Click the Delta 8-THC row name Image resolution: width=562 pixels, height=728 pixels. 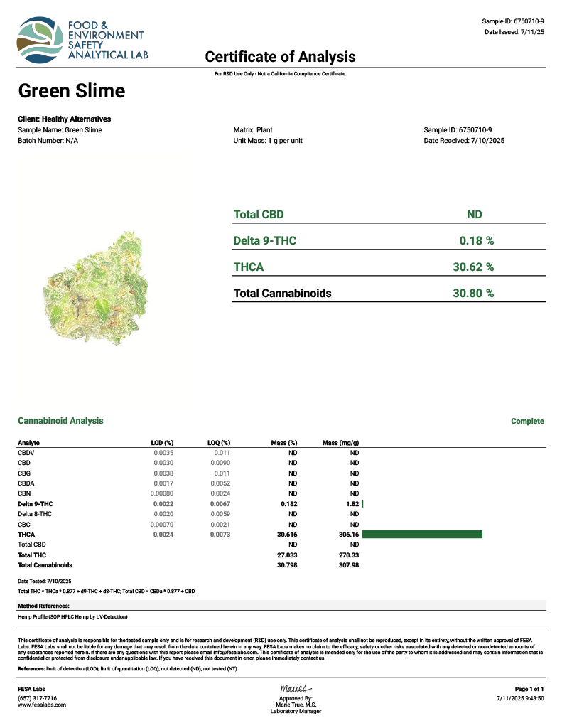point(35,514)
